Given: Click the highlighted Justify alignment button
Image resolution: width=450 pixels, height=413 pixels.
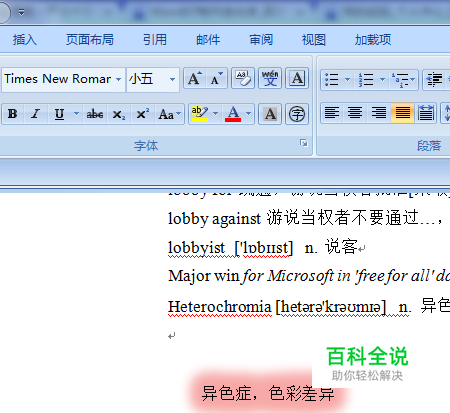Looking at the screenshot, I should pos(402,113).
